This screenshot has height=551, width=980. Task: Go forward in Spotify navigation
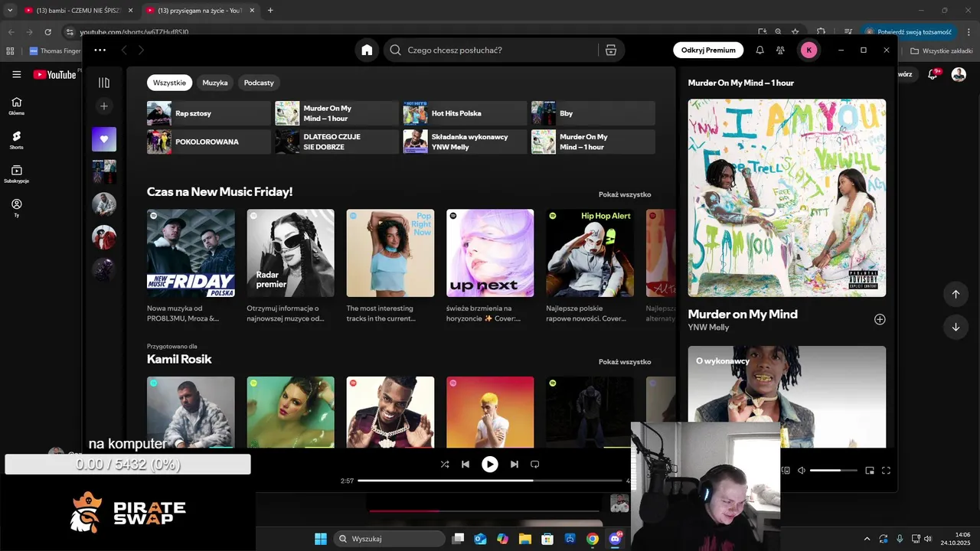pos(141,50)
